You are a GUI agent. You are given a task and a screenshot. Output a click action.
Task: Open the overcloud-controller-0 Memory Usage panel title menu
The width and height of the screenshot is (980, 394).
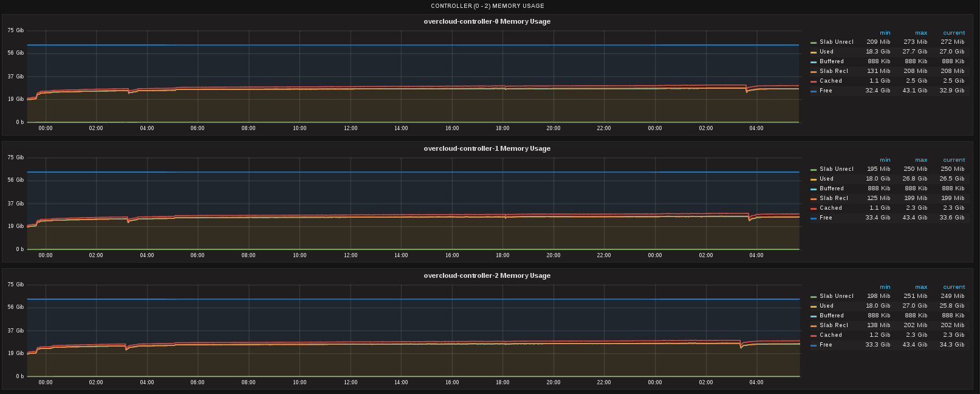point(487,21)
